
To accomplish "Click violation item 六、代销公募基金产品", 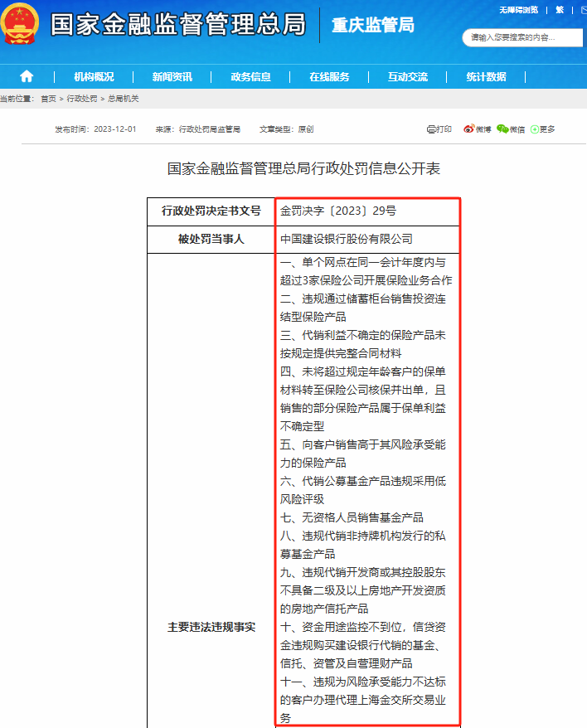I will tap(362, 490).
